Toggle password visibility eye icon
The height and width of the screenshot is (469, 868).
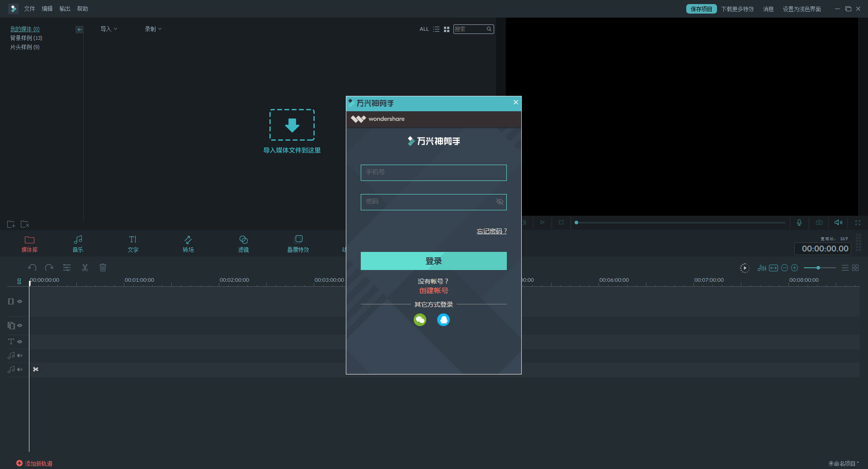pos(500,202)
